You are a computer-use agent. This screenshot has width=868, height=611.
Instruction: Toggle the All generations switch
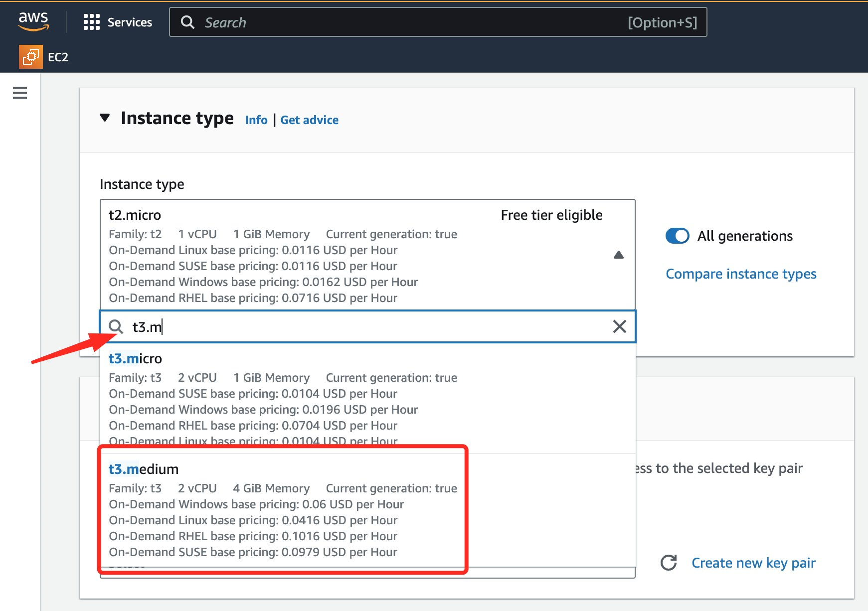[677, 236]
